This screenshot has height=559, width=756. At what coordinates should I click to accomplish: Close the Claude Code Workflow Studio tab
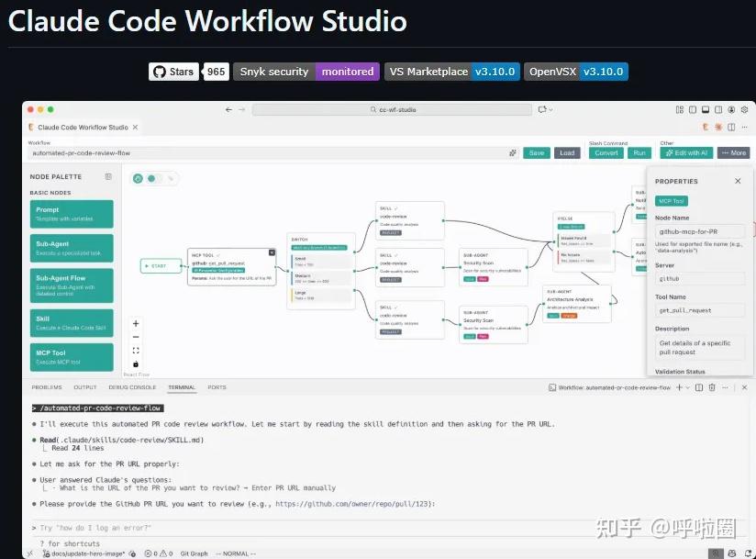click(136, 128)
